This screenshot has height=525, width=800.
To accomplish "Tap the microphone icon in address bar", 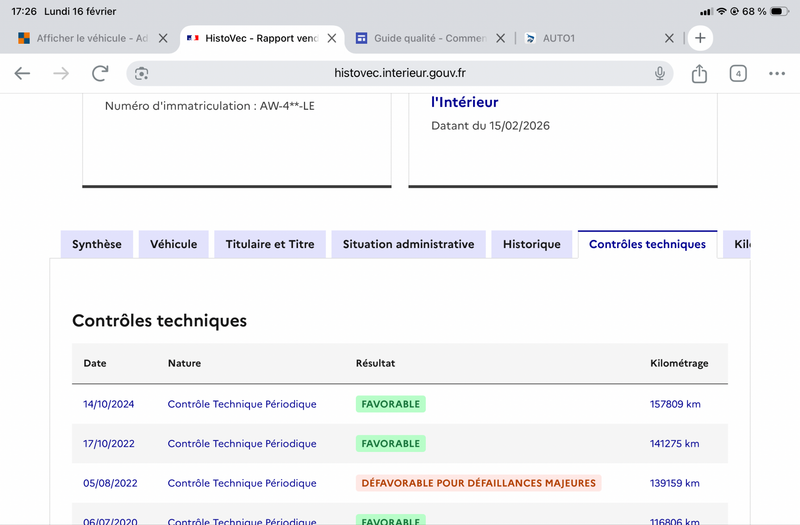I will 660,73.
